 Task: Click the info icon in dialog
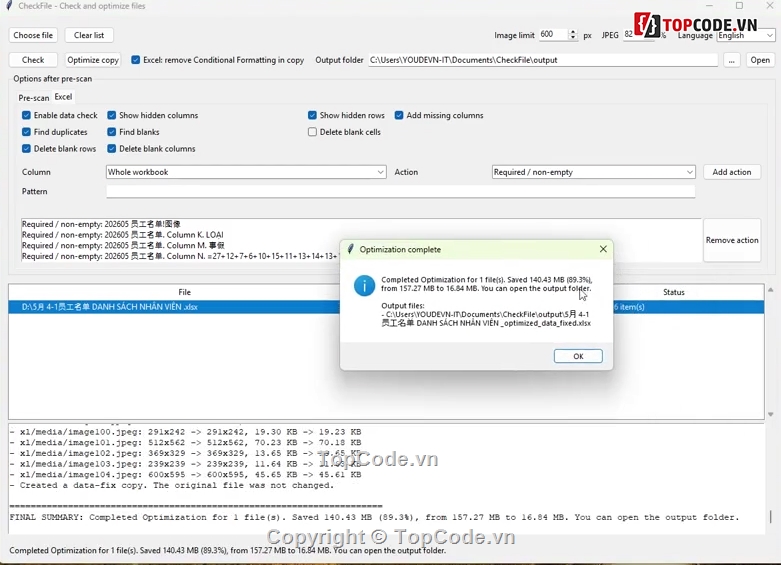pos(364,286)
